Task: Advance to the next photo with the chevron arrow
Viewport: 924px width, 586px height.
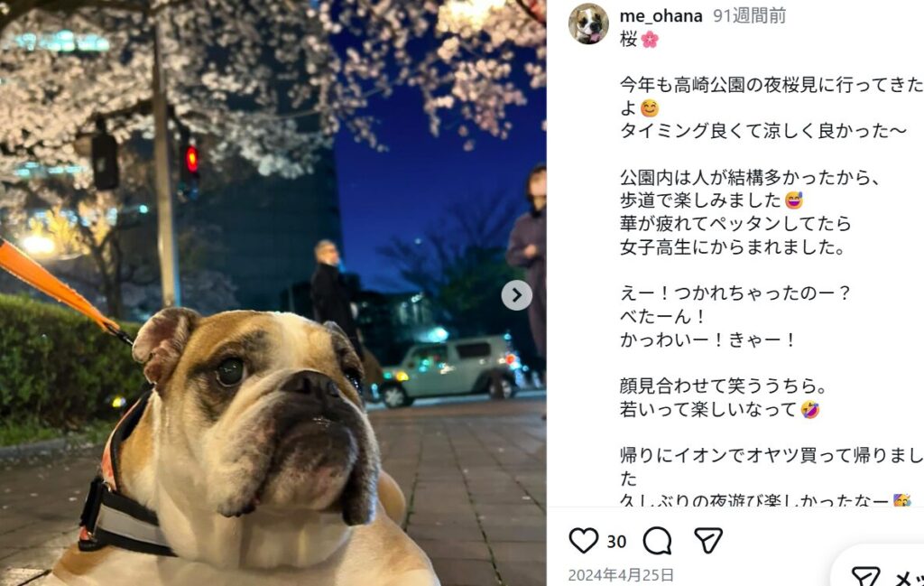Action: 517,294
